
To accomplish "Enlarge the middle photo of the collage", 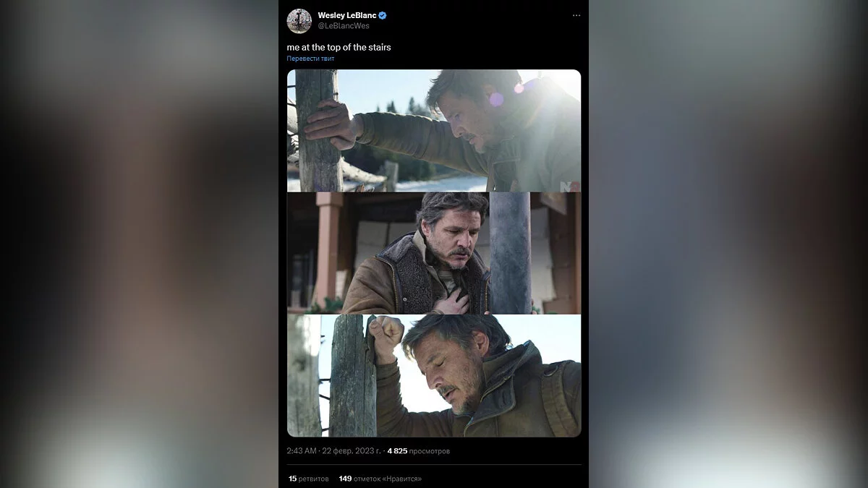I will pos(434,253).
